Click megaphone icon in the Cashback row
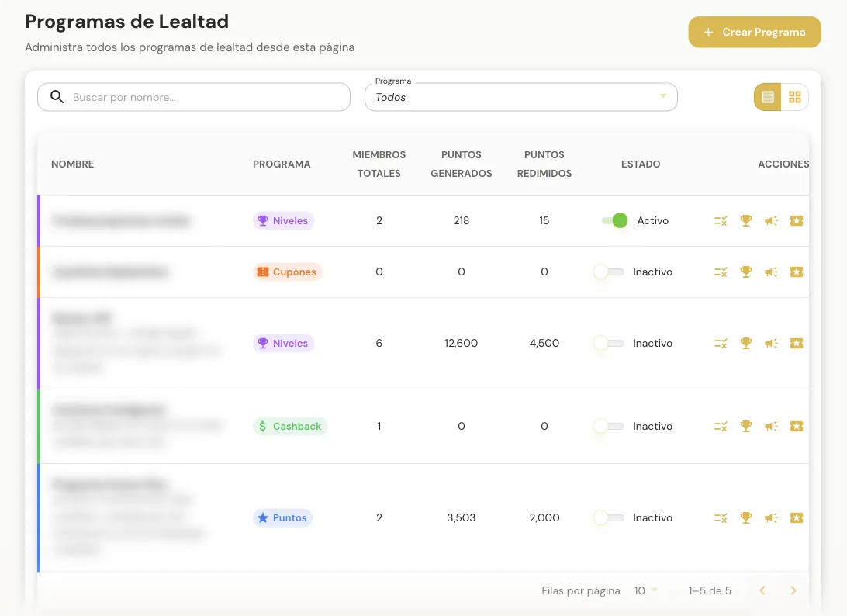 (771, 427)
